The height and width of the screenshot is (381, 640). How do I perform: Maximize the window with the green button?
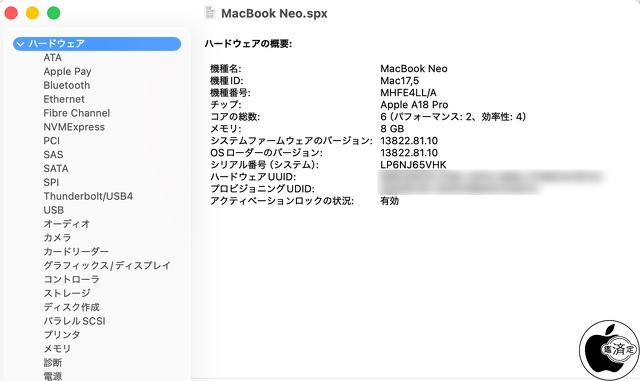(53, 13)
